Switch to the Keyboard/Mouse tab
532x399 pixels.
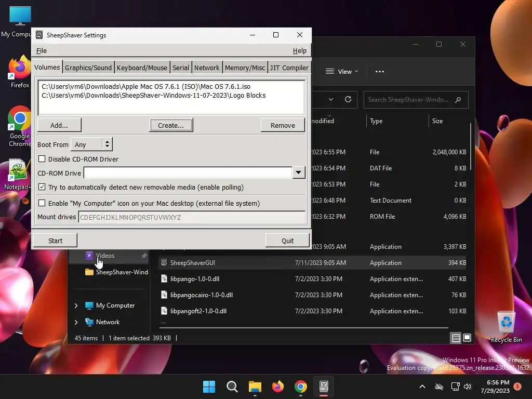(x=142, y=68)
